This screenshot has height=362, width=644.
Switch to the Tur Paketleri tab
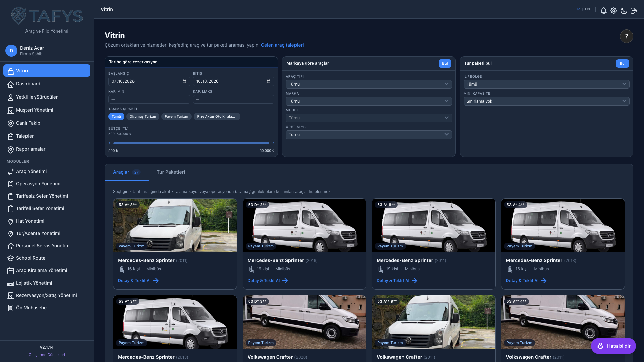(171, 172)
